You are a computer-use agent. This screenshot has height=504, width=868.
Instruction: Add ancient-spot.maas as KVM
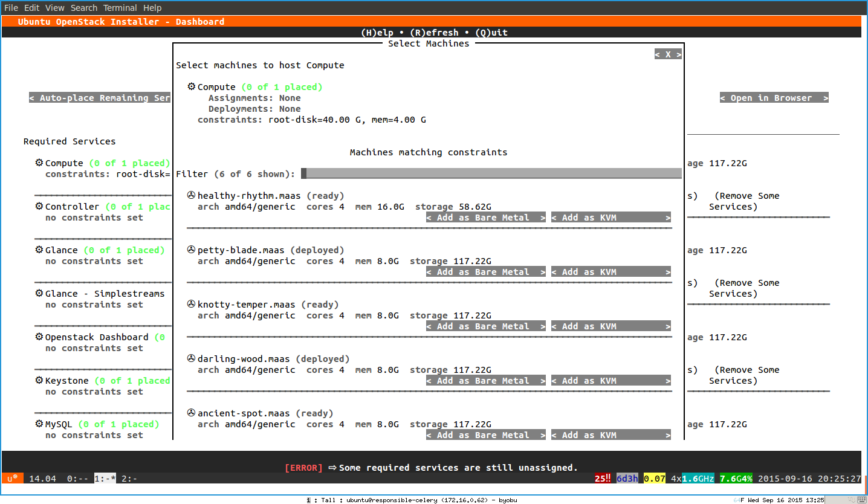[x=611, y=435]
